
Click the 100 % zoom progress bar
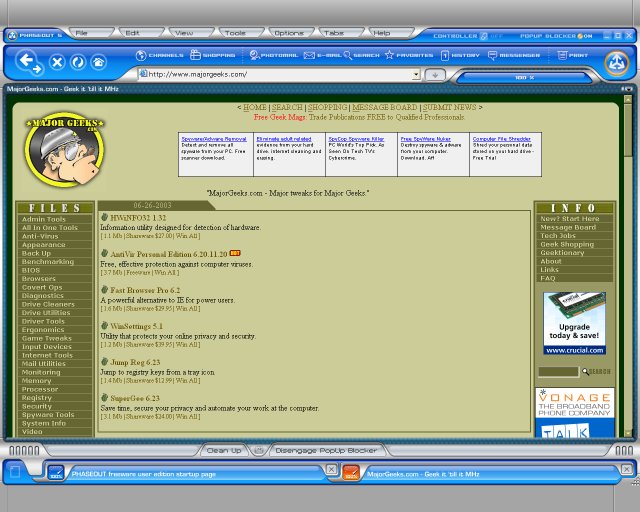(524, 77)
